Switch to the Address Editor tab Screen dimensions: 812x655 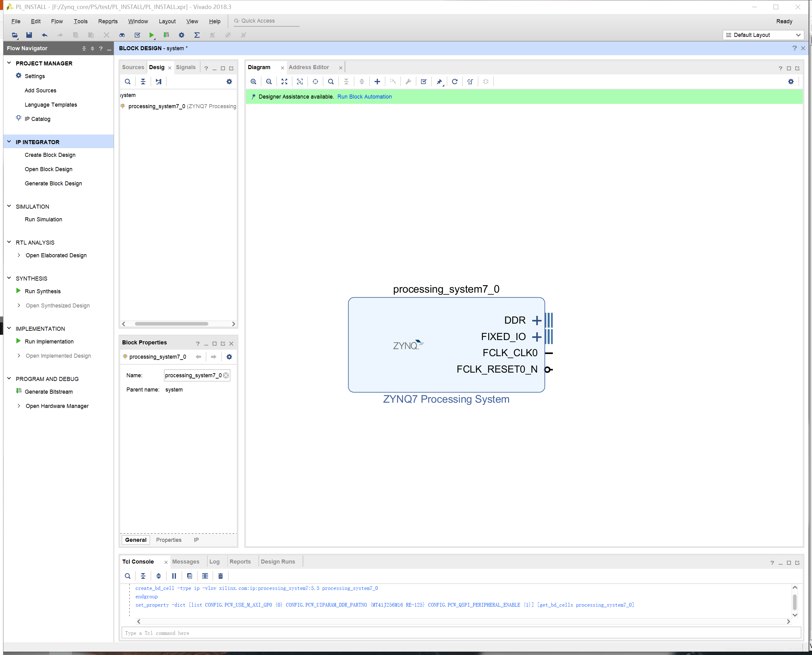[309, 67]
